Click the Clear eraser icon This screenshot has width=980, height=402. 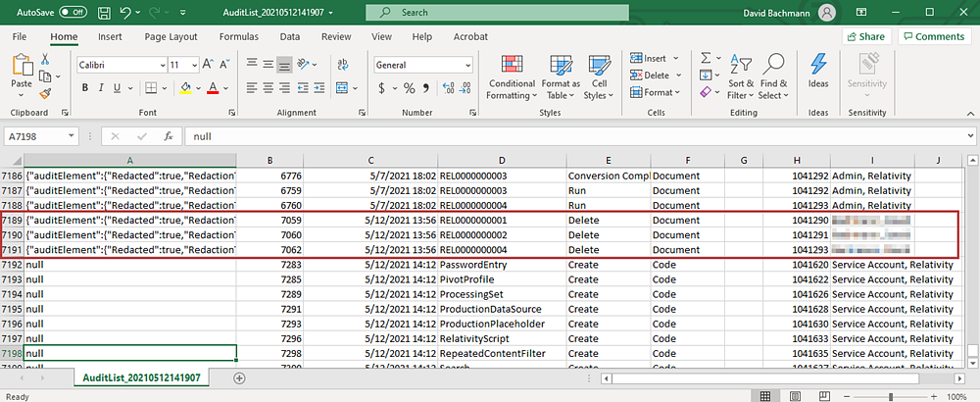point(706,92)
